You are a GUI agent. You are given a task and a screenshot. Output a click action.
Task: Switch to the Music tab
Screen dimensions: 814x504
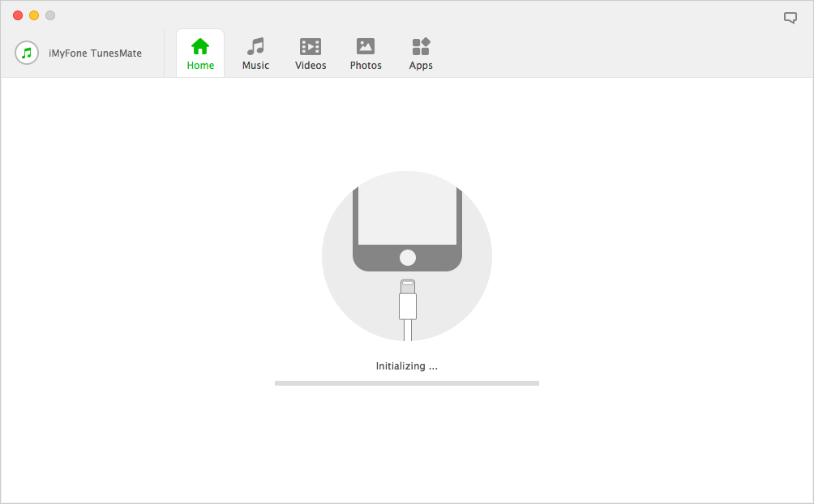click(x=255, y=53)
